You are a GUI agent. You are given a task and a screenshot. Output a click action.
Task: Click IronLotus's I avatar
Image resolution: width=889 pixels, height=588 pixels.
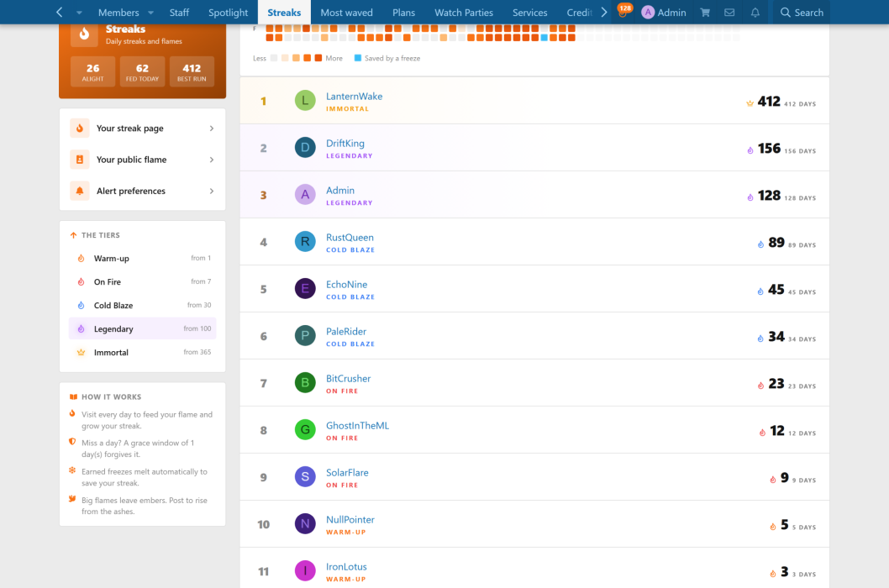[305, 571]
